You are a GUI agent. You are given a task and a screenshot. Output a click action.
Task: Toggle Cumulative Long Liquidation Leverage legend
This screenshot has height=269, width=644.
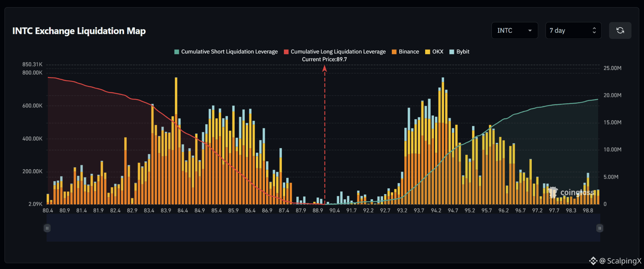(335, 52)
